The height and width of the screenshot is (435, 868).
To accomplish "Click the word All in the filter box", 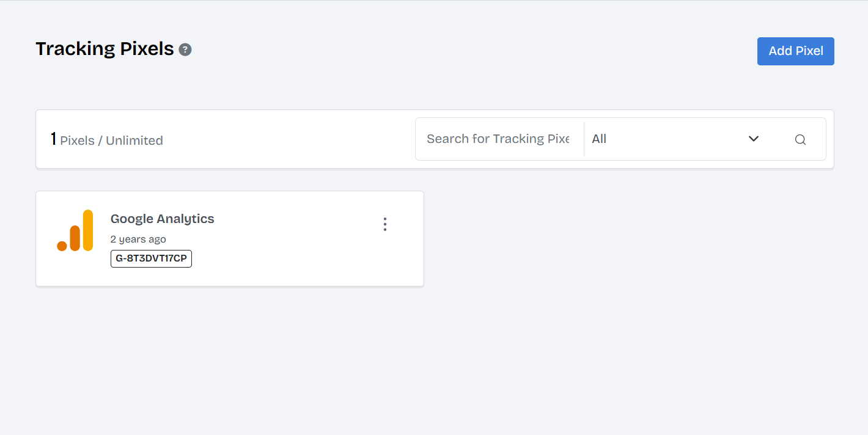I will [599, 139].
